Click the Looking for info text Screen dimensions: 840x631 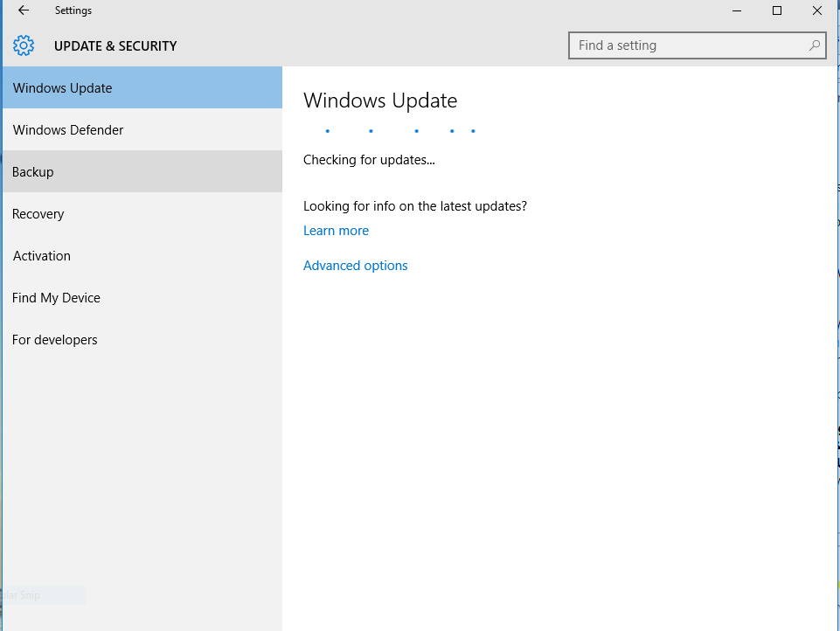[x=415, y=206]
